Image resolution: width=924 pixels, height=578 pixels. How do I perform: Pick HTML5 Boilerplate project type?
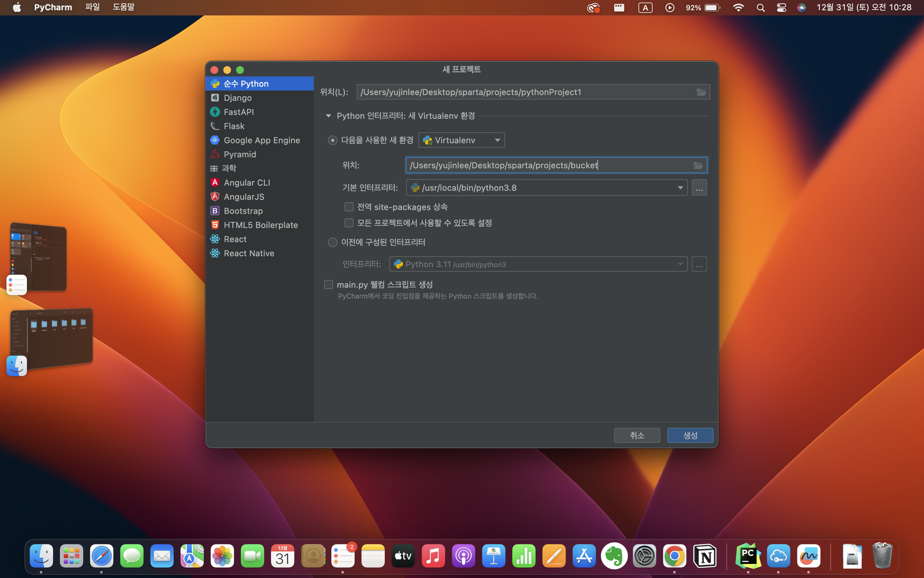pyautogui.click(x=260, y=225)
